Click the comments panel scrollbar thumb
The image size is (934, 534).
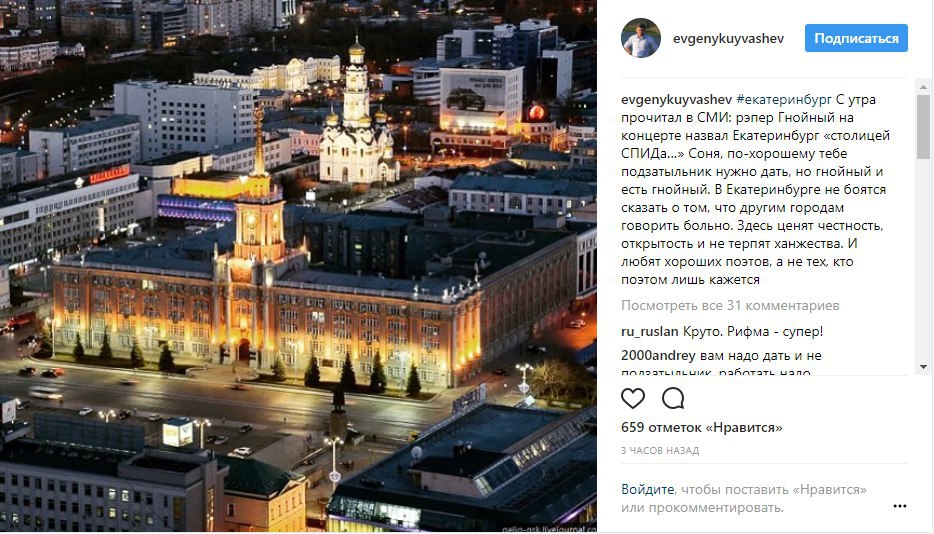point(923,126)
